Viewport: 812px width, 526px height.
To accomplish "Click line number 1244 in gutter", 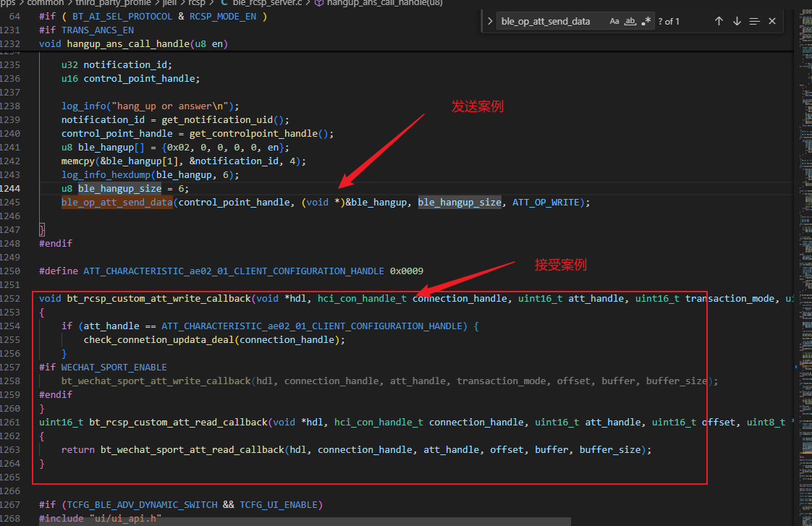I will pyautogui.click(x=10, y=188).
